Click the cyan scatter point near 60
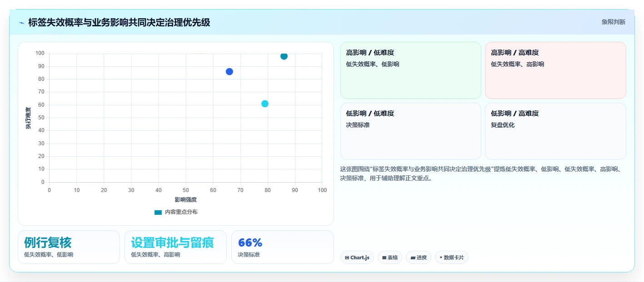 click(x=265, y=104)
